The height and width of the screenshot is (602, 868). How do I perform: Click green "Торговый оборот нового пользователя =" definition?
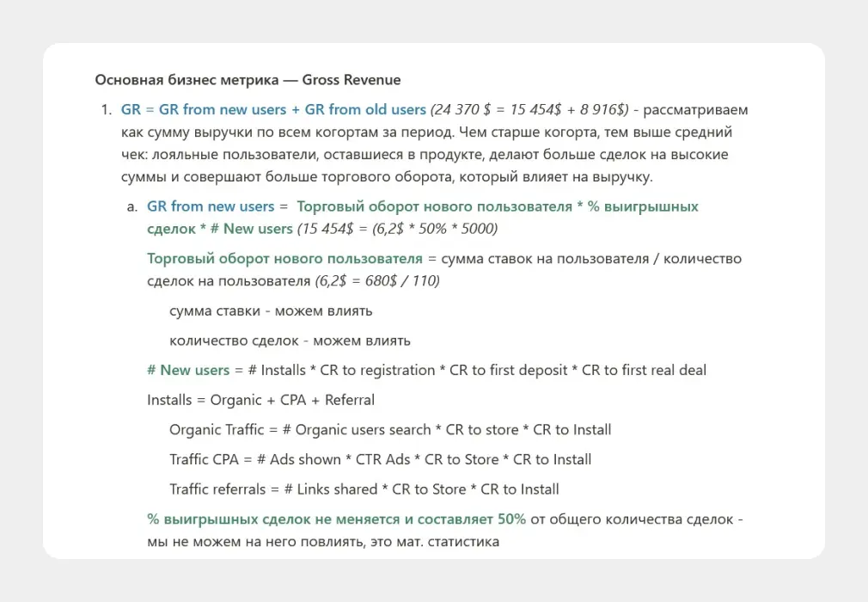tap(292, 258)
